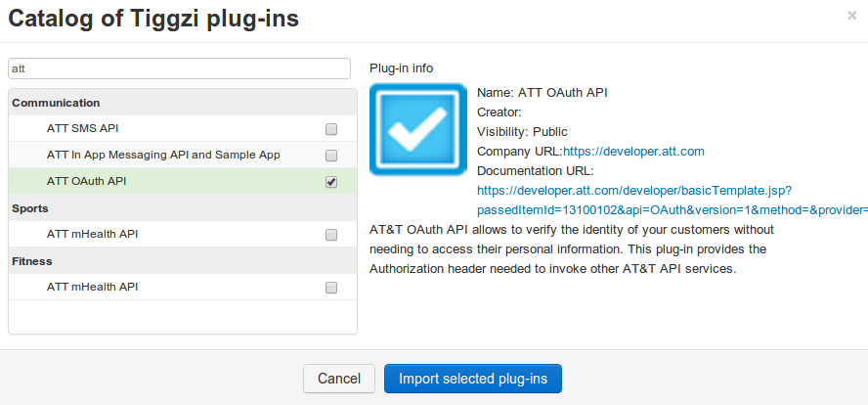Viewport: 868px width, 405px height.
Task: Collapse the Fitness category header
Action: pos(32,261)
